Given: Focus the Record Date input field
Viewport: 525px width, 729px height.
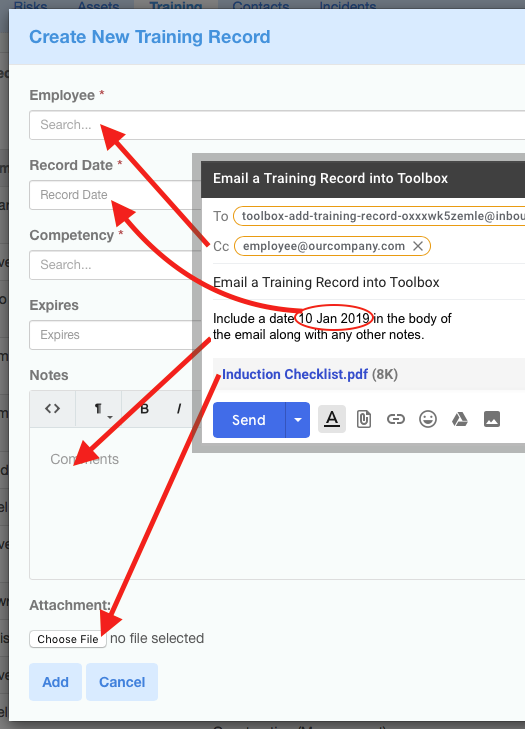Looking at the screenshot, I should (111, 195).
